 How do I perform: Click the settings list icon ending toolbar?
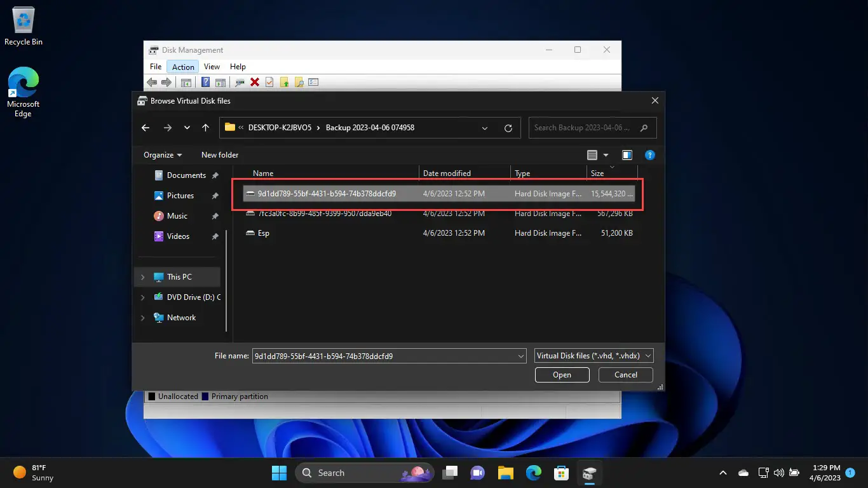point(313,82)
